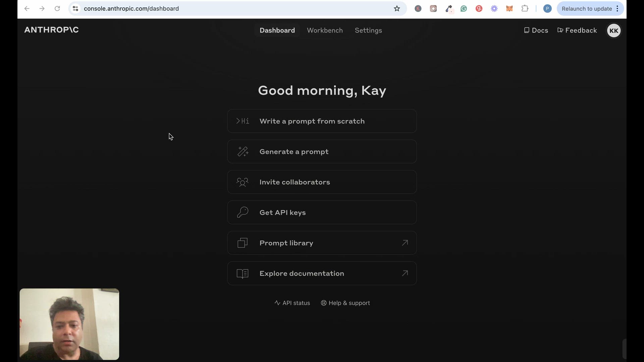The image size is (644, 362).
Task: Choose Generate a prompt
Action: pos(322,152)
